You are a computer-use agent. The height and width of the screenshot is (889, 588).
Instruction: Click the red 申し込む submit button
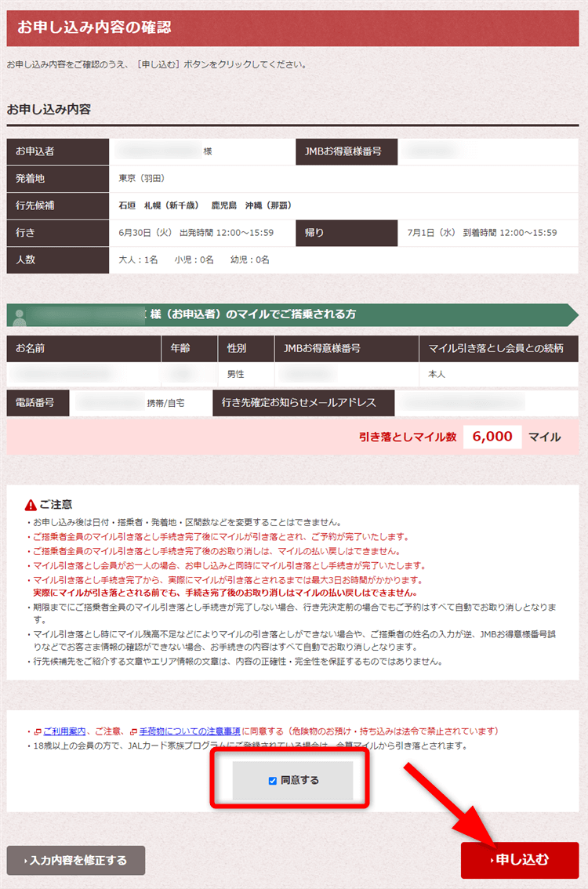pos(520,860)
